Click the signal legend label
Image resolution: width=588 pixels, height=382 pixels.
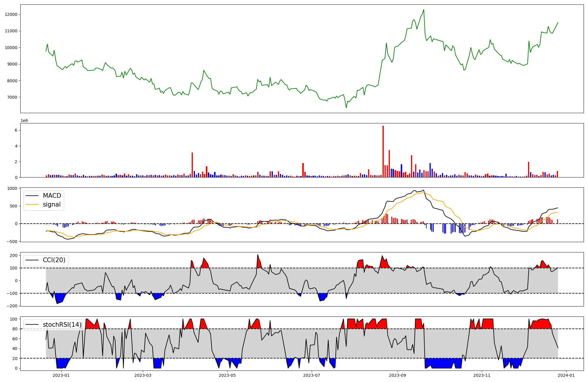pyautogui.click(x=51, y=205)
